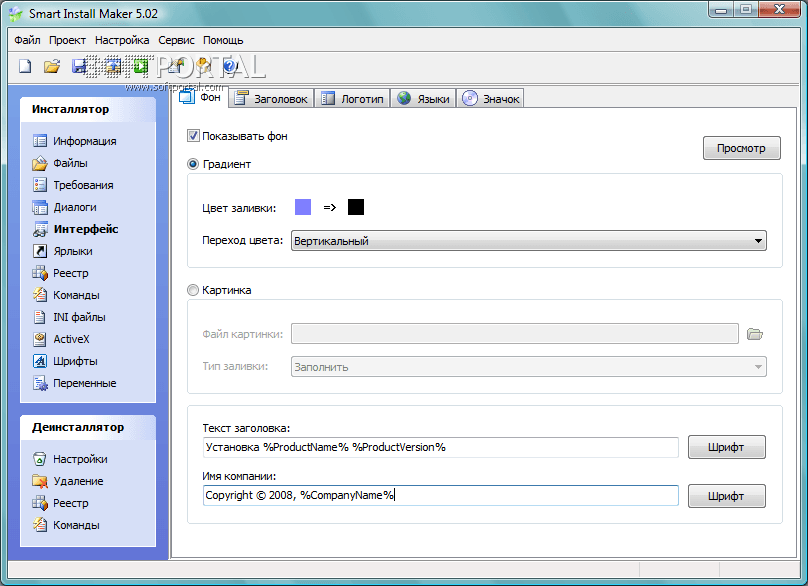808x586 pixels.
Task: Pick the black end fill color swatch
Action: click(x=356, y=207)
